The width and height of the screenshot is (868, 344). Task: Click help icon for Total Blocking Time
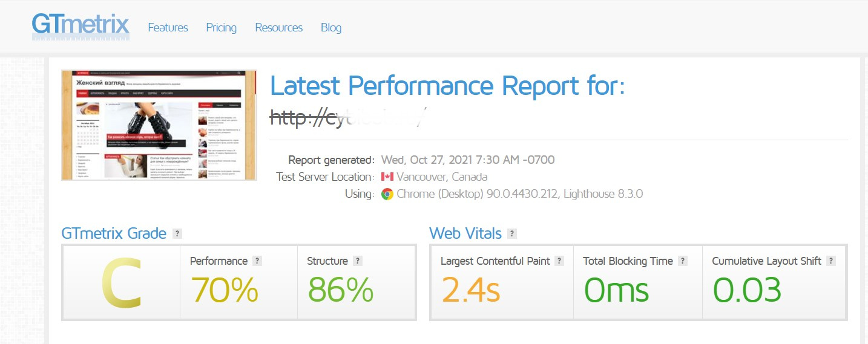pos(683,261)
